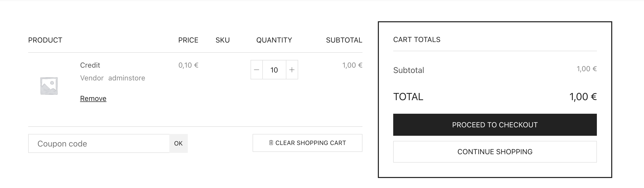Click the SKU column header
Image resolution: width=644 pixels, height=188 pixels.
click(223, 40)
